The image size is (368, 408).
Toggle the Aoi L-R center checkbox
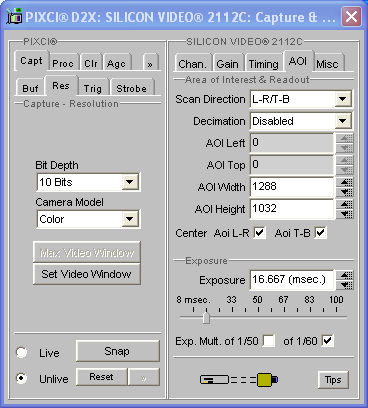[x=259, y=233]
